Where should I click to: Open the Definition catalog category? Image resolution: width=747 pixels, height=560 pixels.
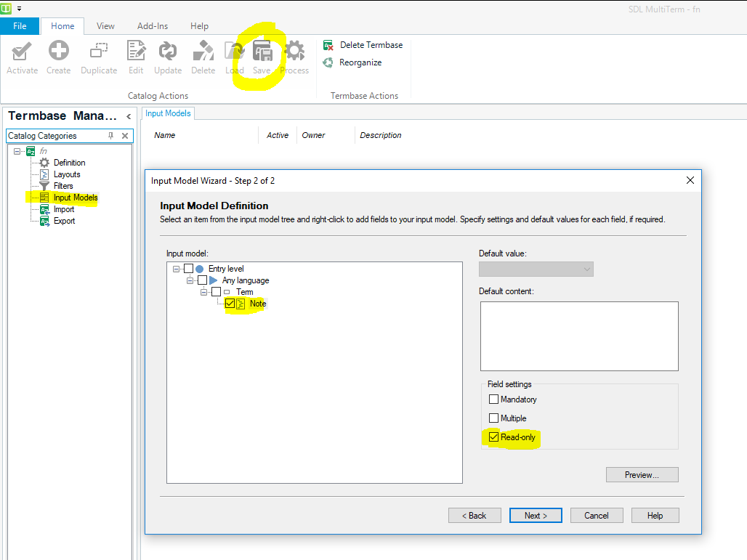pyautogui.click(x=69, y=163)
